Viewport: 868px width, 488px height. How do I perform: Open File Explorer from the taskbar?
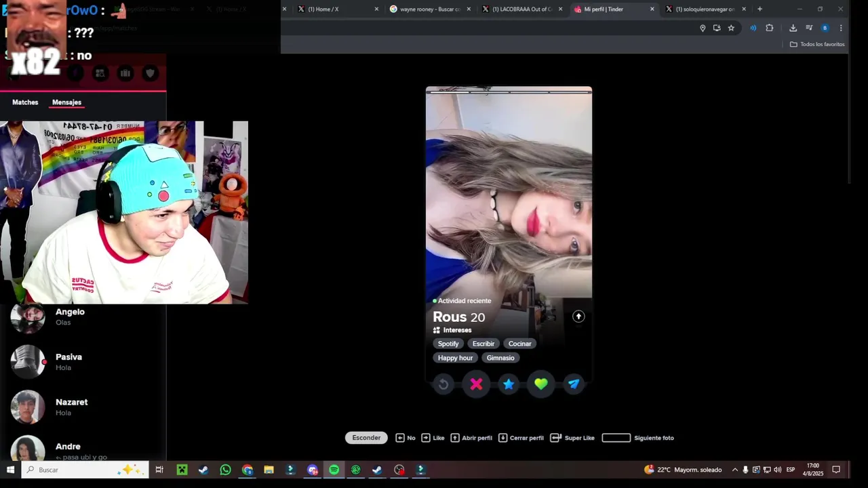pyautogui.click(x=269, y=470)
